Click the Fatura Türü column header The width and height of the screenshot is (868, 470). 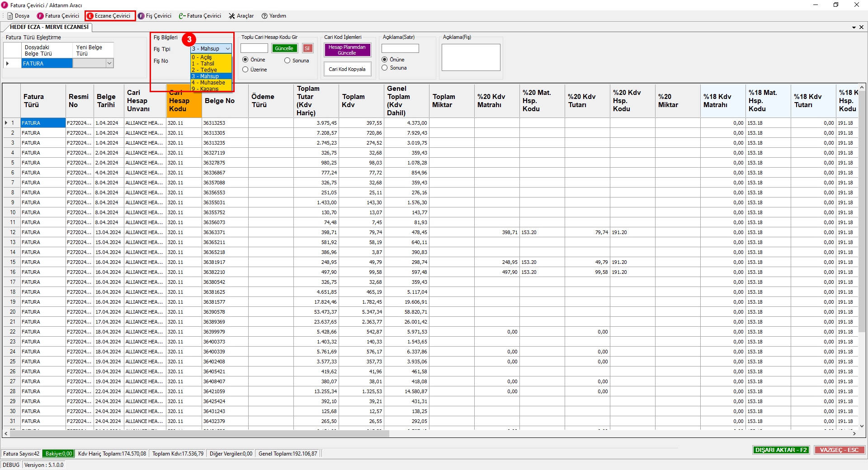click(x=43, y=101)
